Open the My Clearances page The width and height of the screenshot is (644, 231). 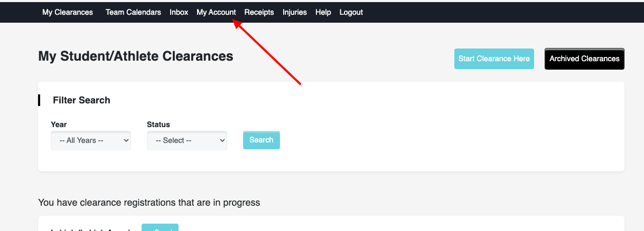[68, 12]
